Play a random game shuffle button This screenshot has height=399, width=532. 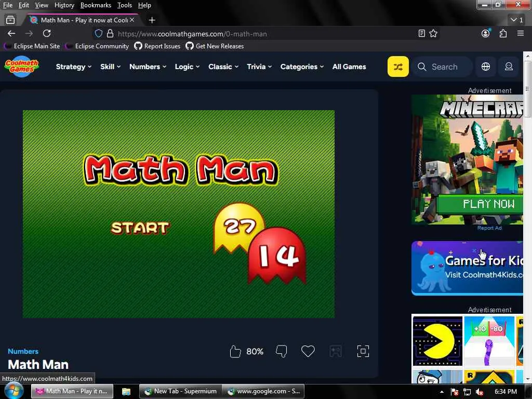(398, 66)
